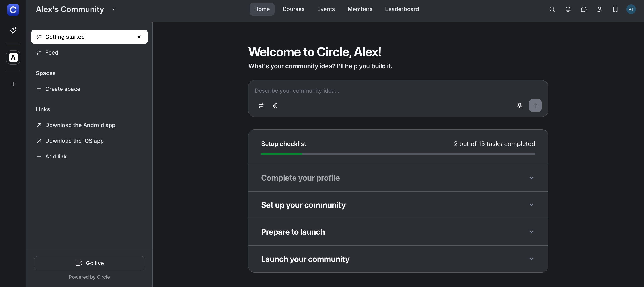Click Add link in the sidebar

(x=89, y=157)
